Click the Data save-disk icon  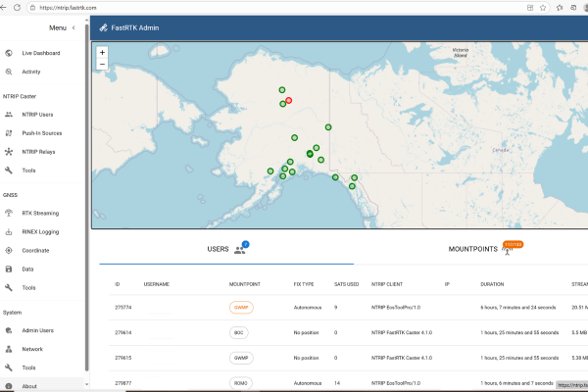click(x=9, y=269)
